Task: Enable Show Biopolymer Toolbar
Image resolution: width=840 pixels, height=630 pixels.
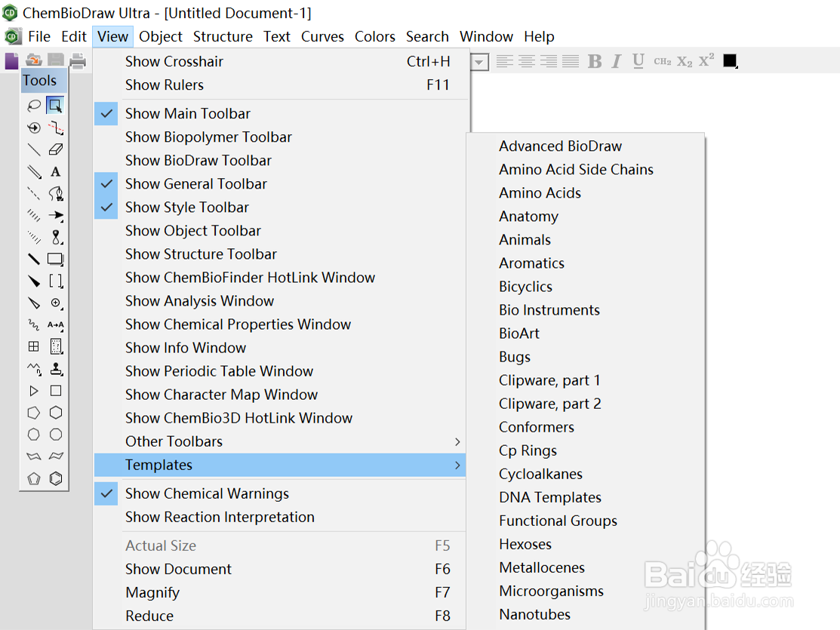Action: click(282, 137)
